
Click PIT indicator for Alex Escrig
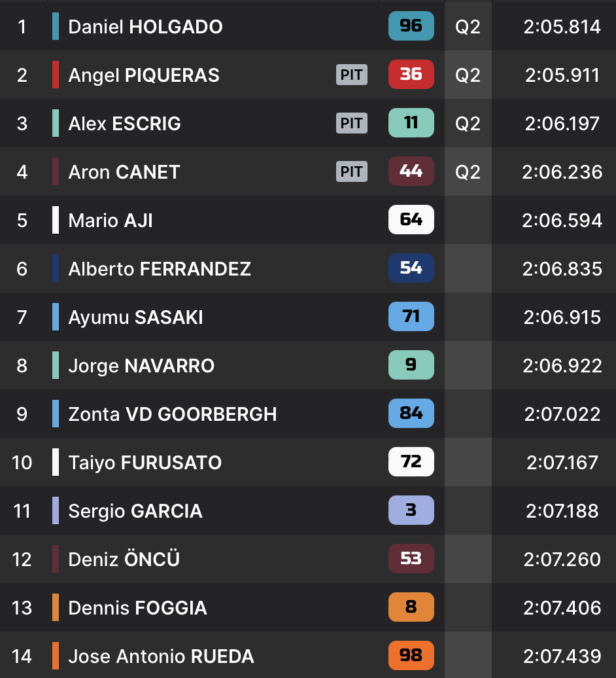(x=352, y=123)
